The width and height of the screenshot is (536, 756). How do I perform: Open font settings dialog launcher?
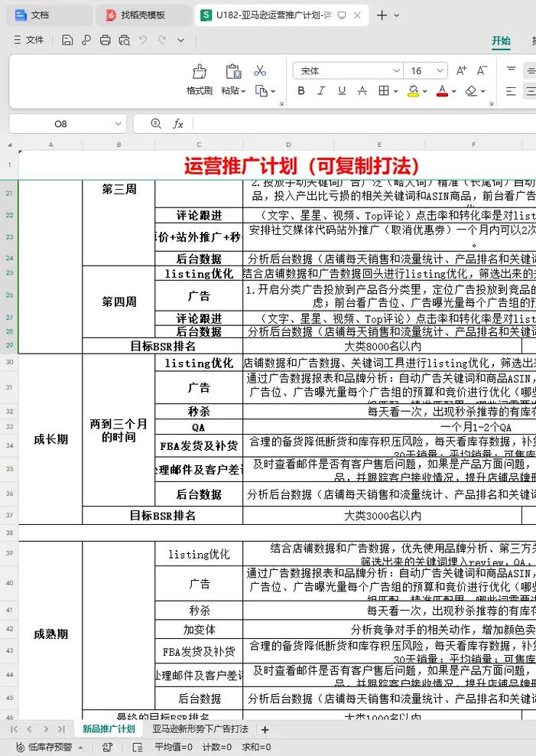click(491, 103)
